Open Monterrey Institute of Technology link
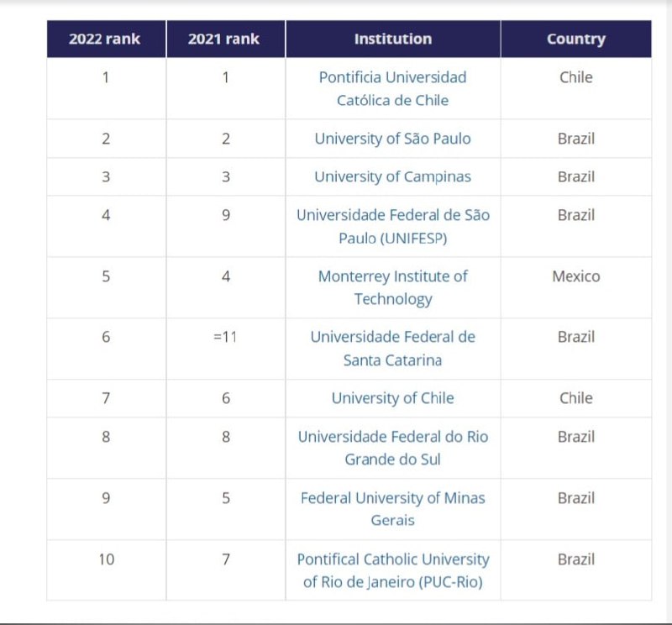The width and height of the screenshot is (672, 625). point(392,287)
